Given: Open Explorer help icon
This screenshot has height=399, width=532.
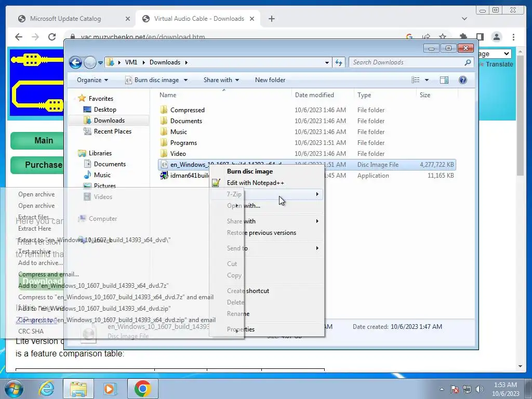Looking at the screenshot, I should click(x=463, y=80).
